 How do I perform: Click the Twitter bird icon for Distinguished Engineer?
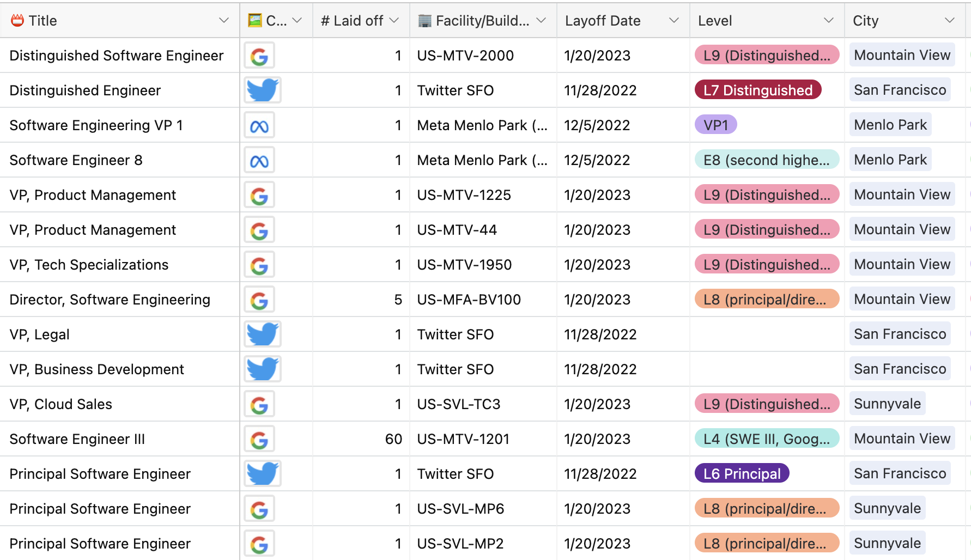(262, 90)
